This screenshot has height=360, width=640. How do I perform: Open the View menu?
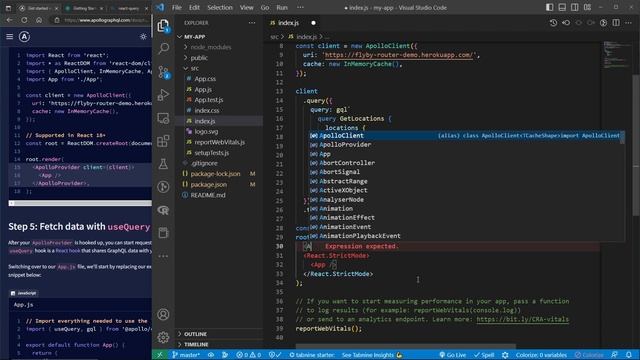coord(246,7)
